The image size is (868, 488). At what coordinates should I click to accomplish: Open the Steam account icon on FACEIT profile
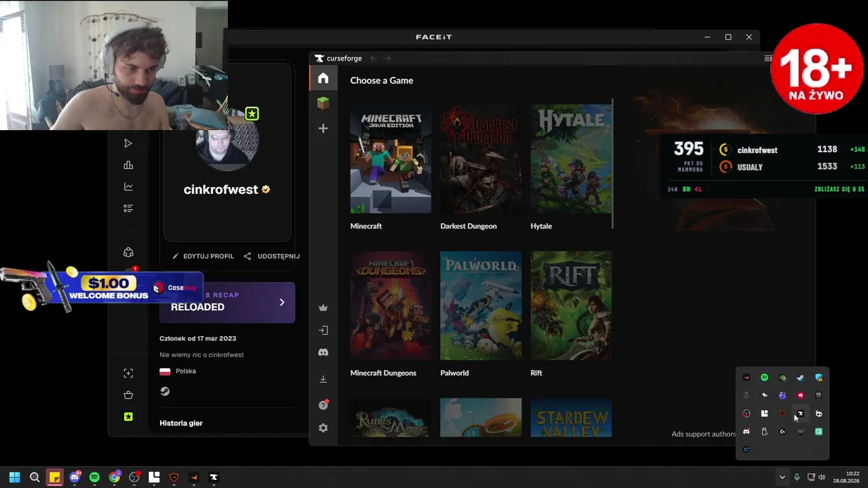tap(165, 391)
